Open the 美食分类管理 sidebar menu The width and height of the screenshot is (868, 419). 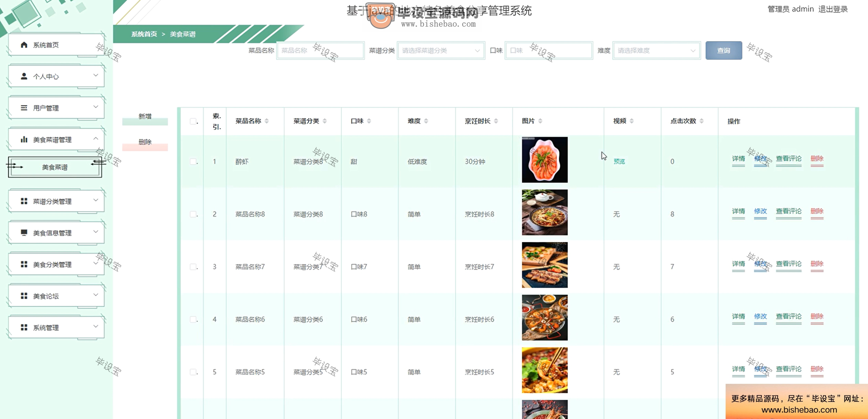coord(56,265)
